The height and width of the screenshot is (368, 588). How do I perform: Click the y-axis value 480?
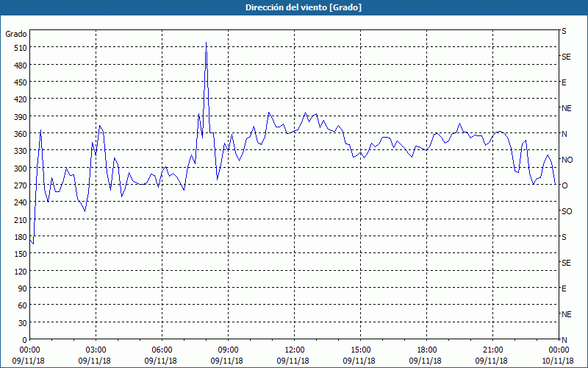click(20, 66)
